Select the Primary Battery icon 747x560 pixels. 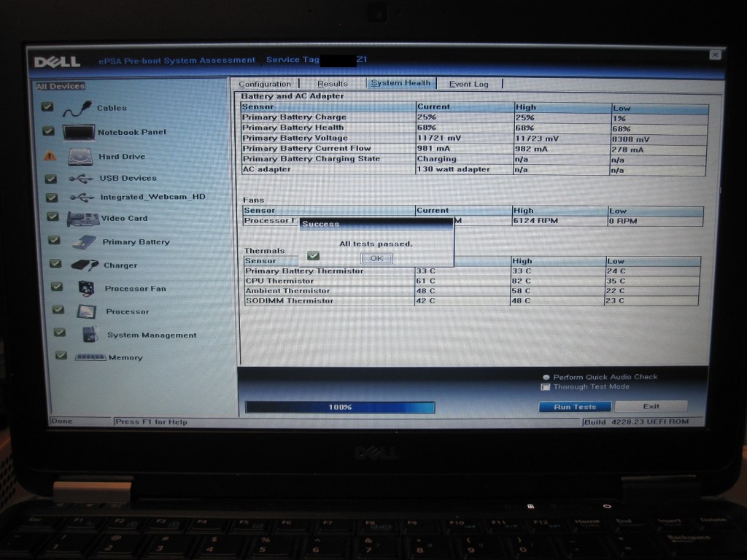pos(84,242)
